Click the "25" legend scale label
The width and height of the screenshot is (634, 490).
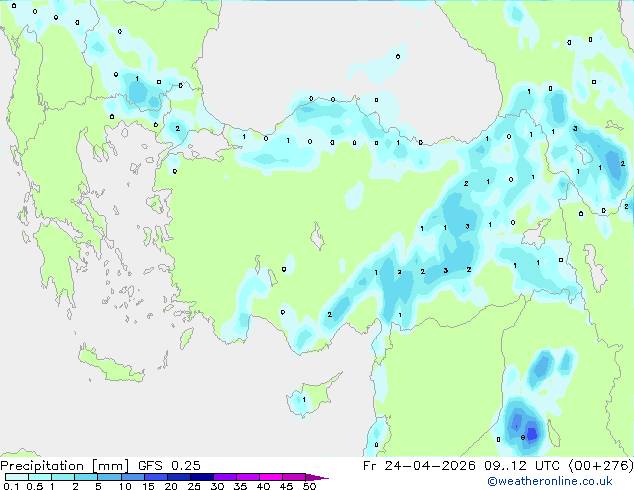point(194,486)
